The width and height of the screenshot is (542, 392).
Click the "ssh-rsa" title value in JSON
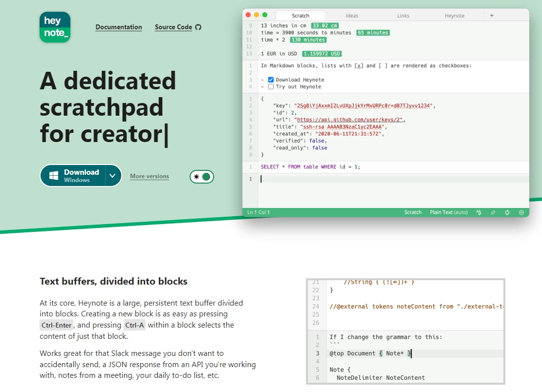pos(342,127)
